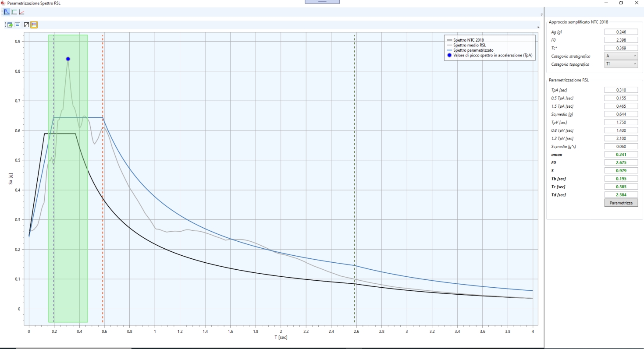Click the Sa,medio [g] value field

coord(621,114)
